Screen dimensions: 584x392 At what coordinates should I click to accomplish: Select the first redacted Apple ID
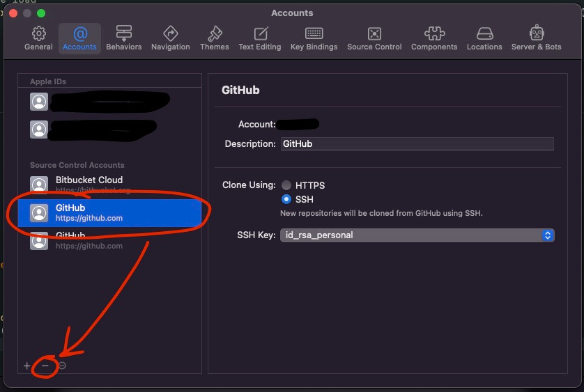(110, 101)
